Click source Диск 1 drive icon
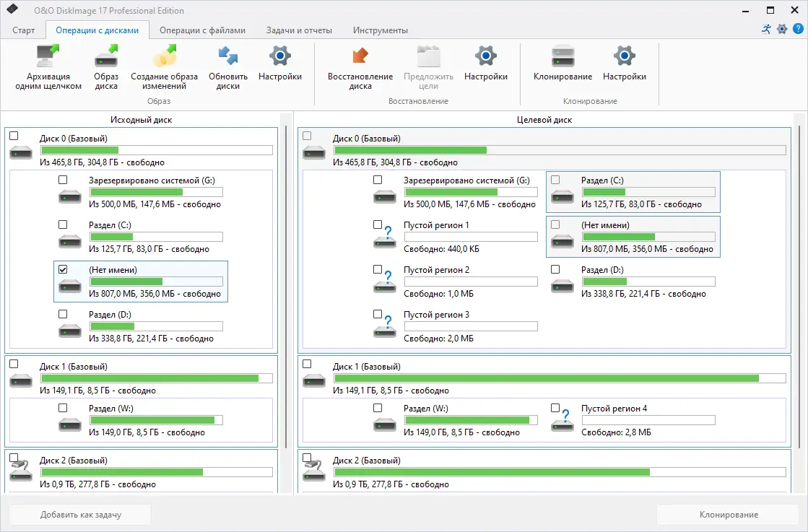The image size is (808, 532). click(21, 380)
